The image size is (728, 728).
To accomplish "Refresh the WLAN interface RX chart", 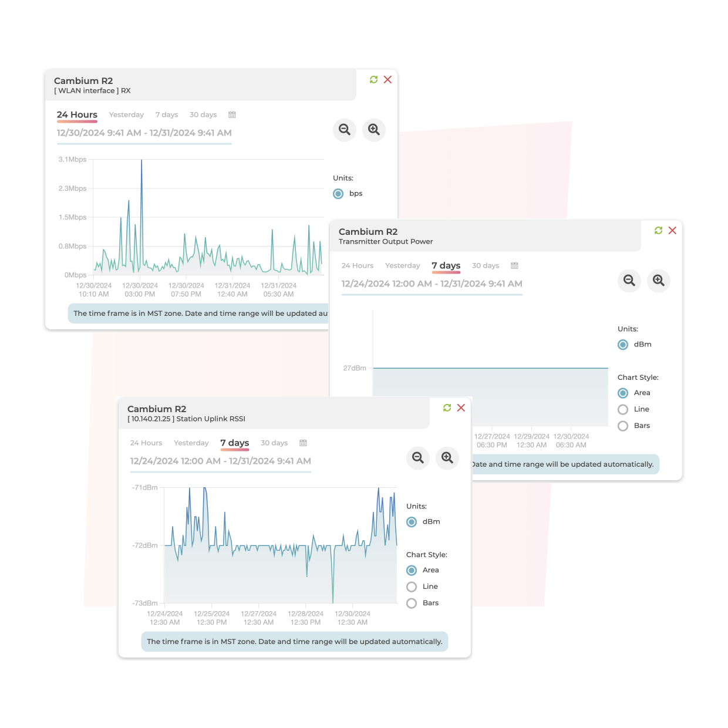I will point(373,80).
